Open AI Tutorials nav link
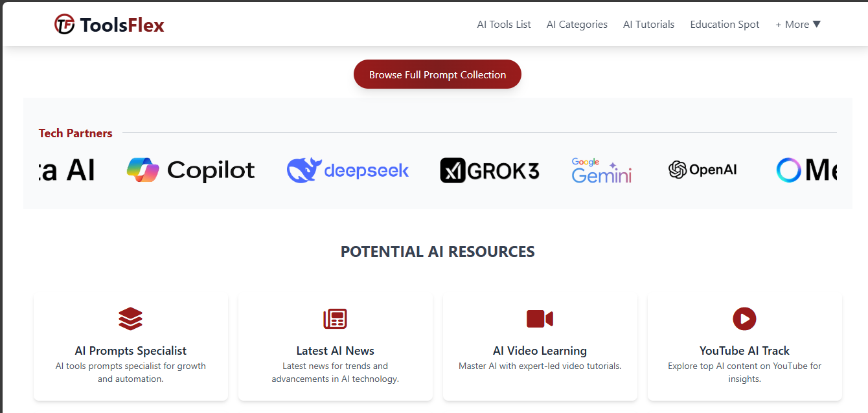 [648, 25]
